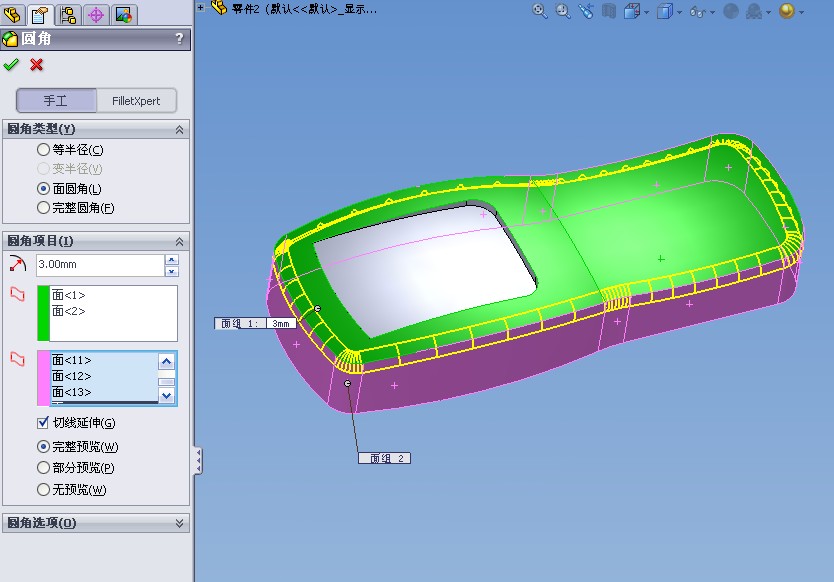Select 完整预览 full preview
The image size is (834, 582).
(43, 446)
